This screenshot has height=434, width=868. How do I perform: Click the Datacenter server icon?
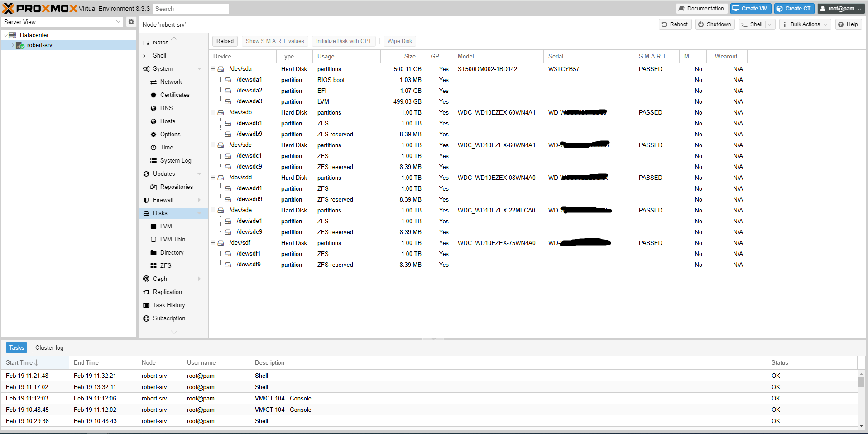point(12,35)
